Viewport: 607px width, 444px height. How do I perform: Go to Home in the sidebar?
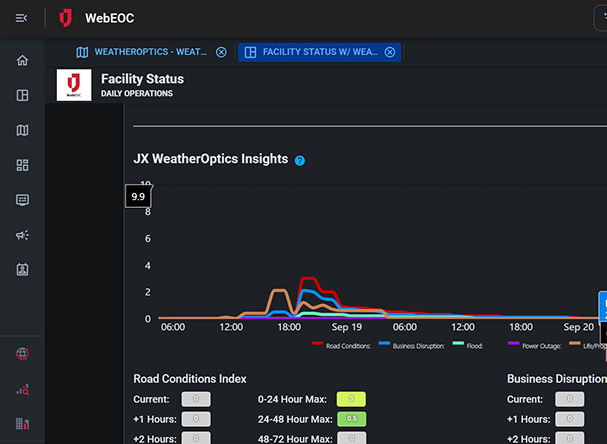(22, 61)
